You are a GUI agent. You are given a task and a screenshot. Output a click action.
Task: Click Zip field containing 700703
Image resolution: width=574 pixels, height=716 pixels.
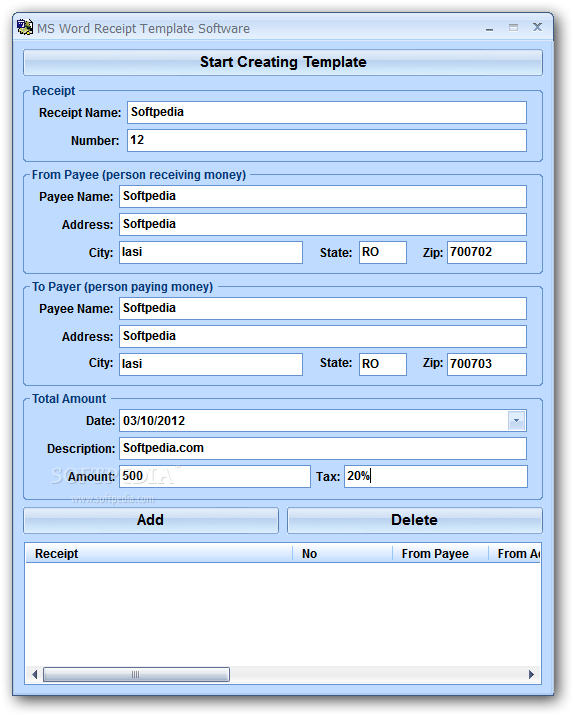(487, 364)
